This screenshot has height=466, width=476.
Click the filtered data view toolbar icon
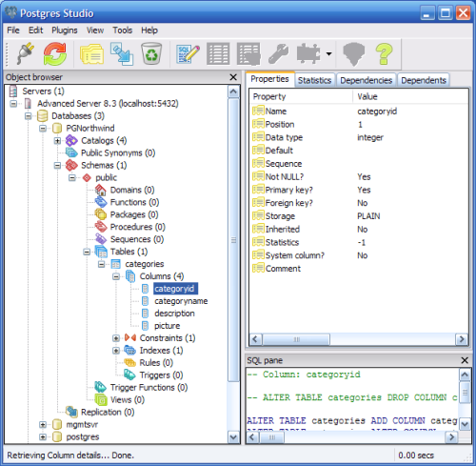pos(248,54)
